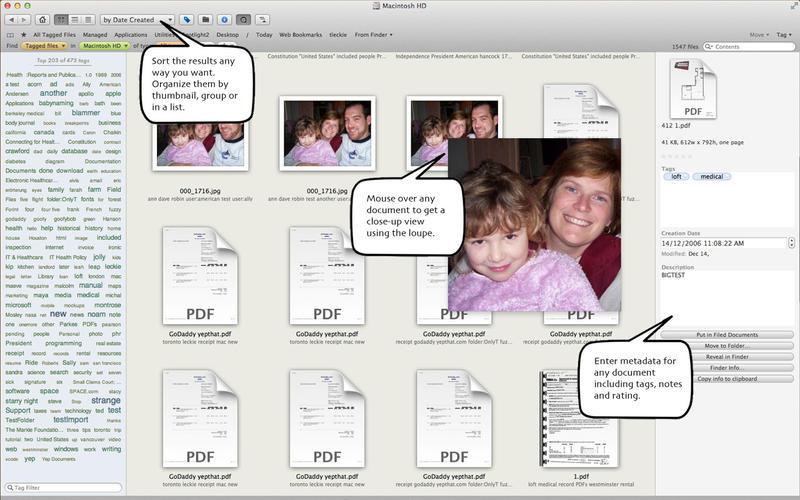
Task: Open the 'Tagged files' search scope dropdown
Action: (43, 46)
